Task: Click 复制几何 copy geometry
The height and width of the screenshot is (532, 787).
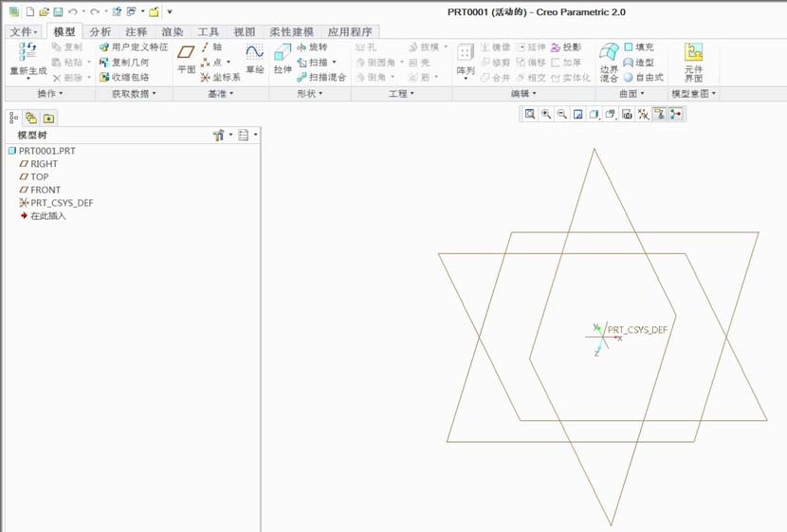Action: point(124,63)
